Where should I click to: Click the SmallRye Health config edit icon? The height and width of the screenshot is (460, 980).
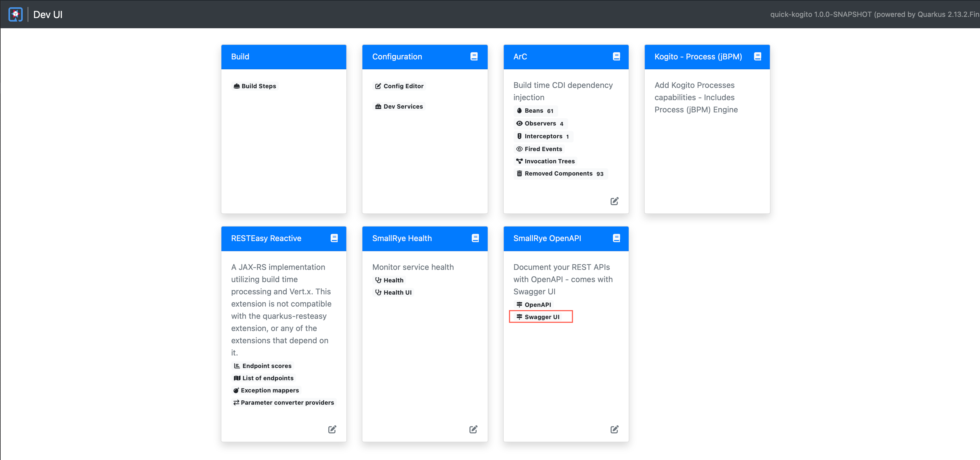coord(473,429)
